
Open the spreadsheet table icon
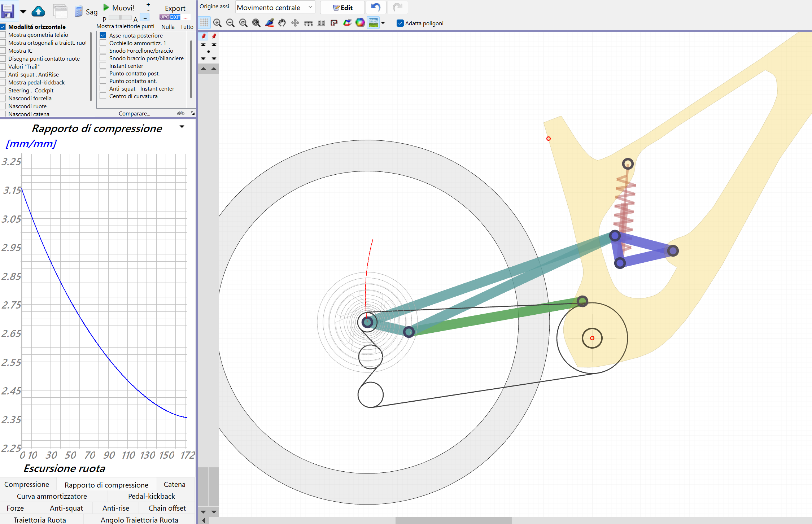click(x=60, y=11)
